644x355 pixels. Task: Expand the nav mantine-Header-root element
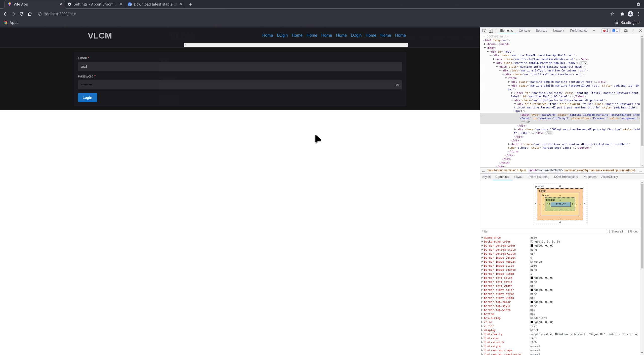(x=494, y=59)
